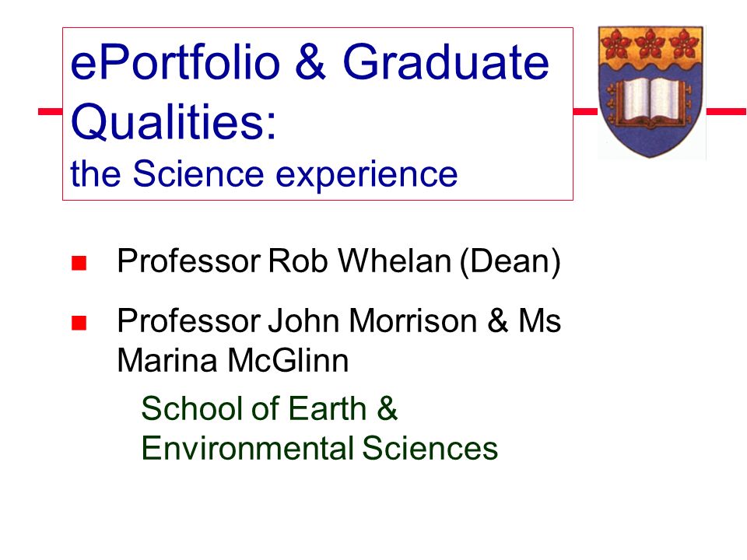This screenshot has width=747, height=560.
Task: Click the text 'Professor John Morrison & Ms'
Action: [338, 320]
